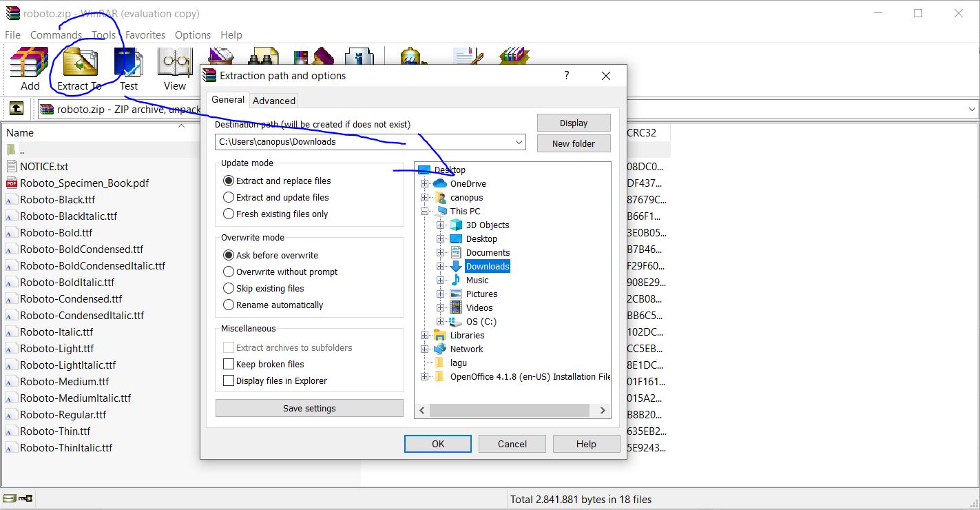This screenshot has height=510, width=980.
Task: Expand the Pictures tree node
Action: click(x=441, y=294)
